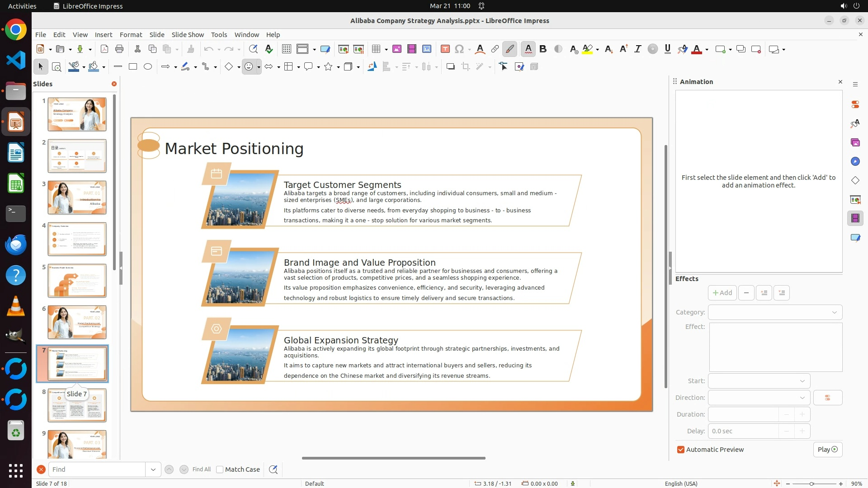Image resolution: width=868 pixels, height=488 pixels.
Task: Click the zoom slider in status bar
Action: click(x=812, y=484)
